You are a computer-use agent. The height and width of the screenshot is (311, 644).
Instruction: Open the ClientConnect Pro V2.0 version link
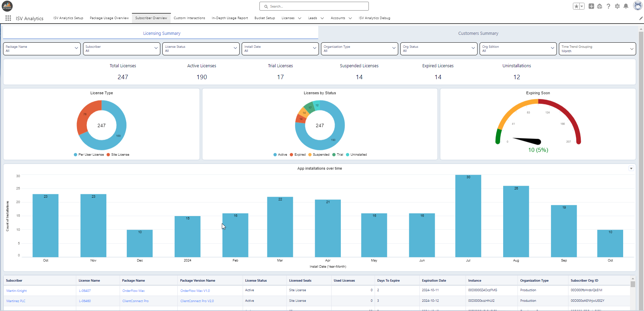[197, 301]
